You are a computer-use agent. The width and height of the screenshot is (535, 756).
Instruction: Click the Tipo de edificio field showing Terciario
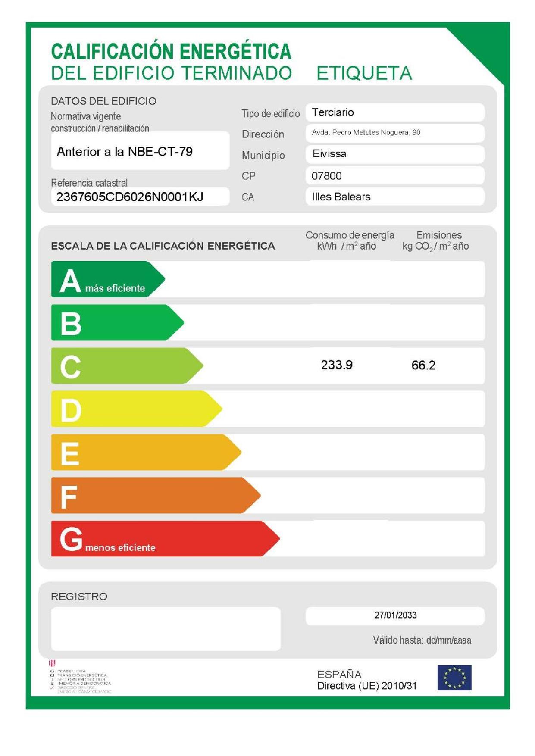pos(394,112)
